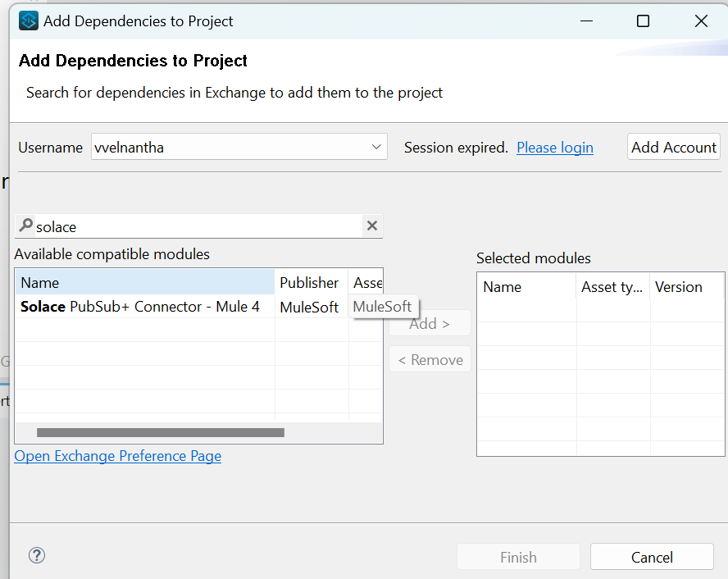
Task: Click into the solace search field
Action: pos(197,226)
